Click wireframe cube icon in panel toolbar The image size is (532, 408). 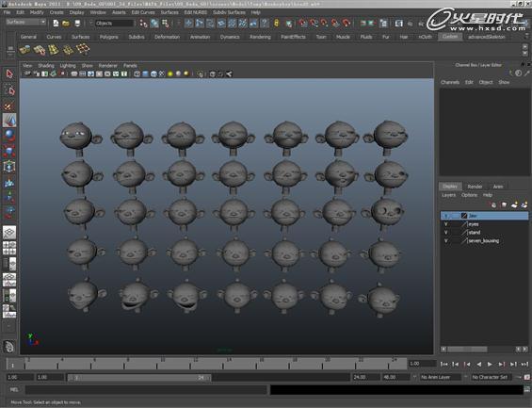[137, 73]
